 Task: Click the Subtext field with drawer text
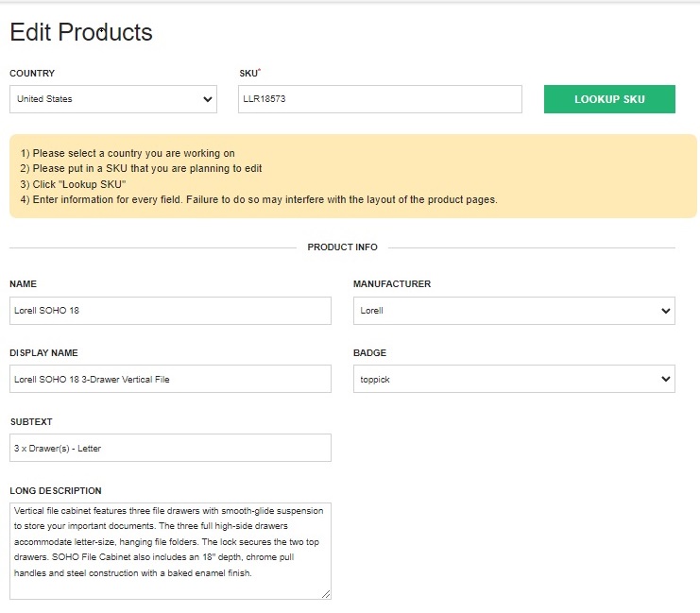pos(170,449)
